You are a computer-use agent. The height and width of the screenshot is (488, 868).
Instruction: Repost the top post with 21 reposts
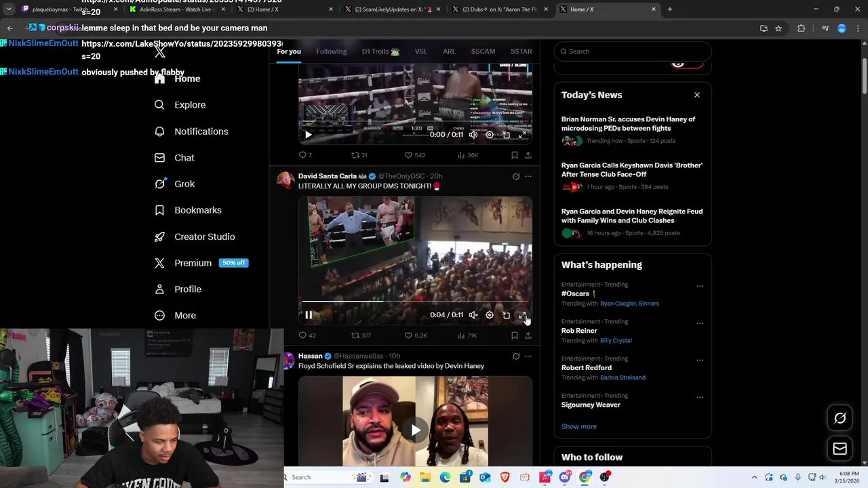coord(359,155)
